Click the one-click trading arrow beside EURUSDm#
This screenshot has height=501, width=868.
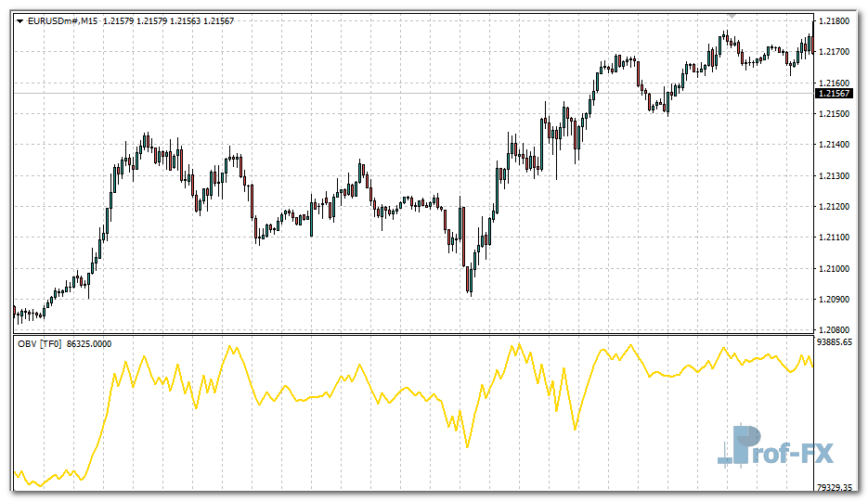pyautogui.click(x=20, y=21)
